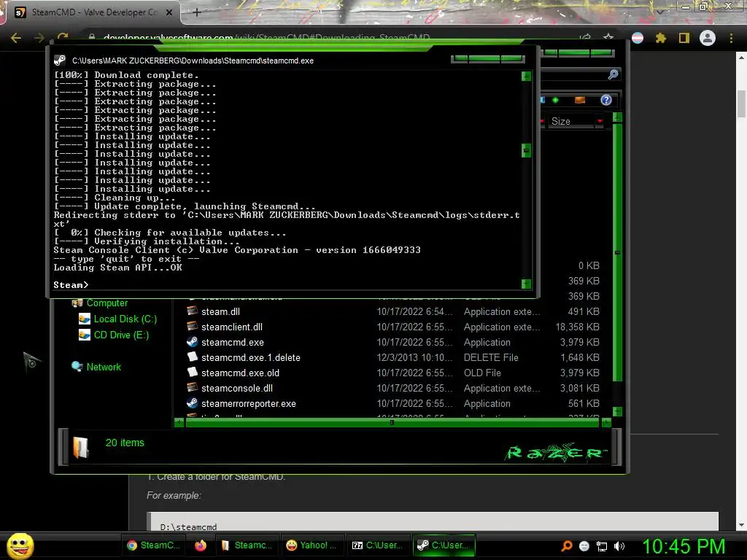
Task: Click the white smiley messenger tray icon
Action: 584,546
